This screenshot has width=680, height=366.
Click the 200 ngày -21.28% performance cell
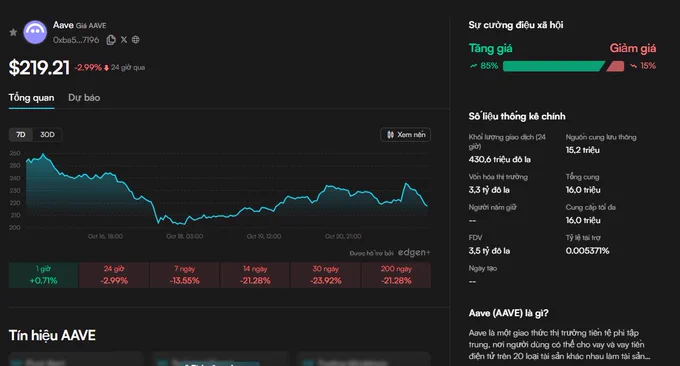[396, 275]
